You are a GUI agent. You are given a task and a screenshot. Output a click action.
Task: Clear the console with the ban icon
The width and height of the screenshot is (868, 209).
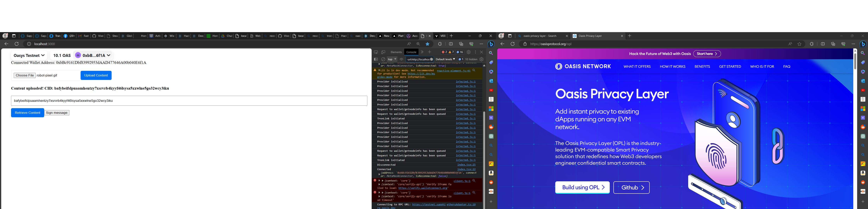pos(383,59)
